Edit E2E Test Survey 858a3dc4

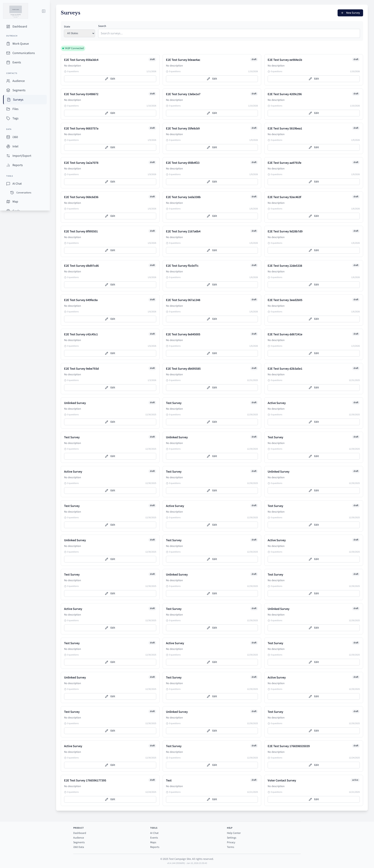[110, 79]
